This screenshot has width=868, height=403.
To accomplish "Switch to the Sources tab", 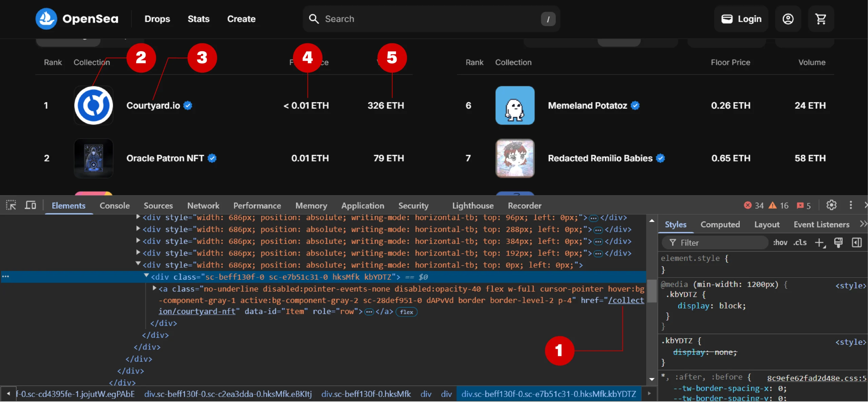I will coord(158,206).
